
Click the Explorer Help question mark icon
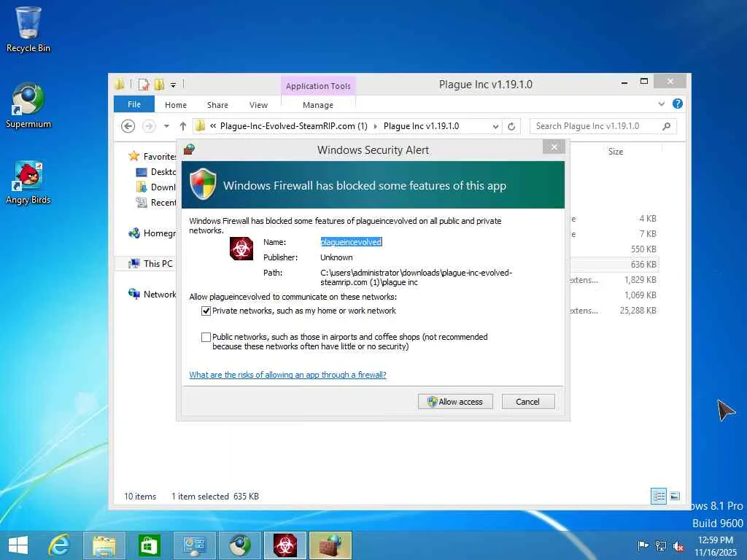(678, 104)
